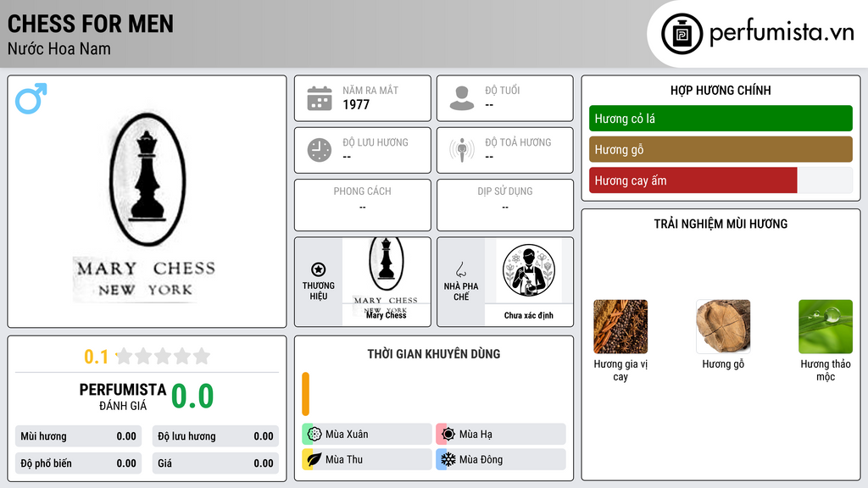
Task: Click the star badge icon above Thương hiệu
Action: (x=319, y=269)
